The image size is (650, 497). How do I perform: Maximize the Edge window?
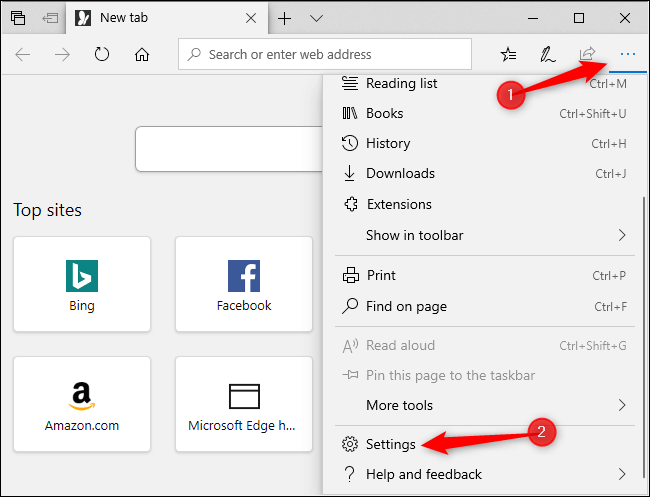(x=579, y=18)
